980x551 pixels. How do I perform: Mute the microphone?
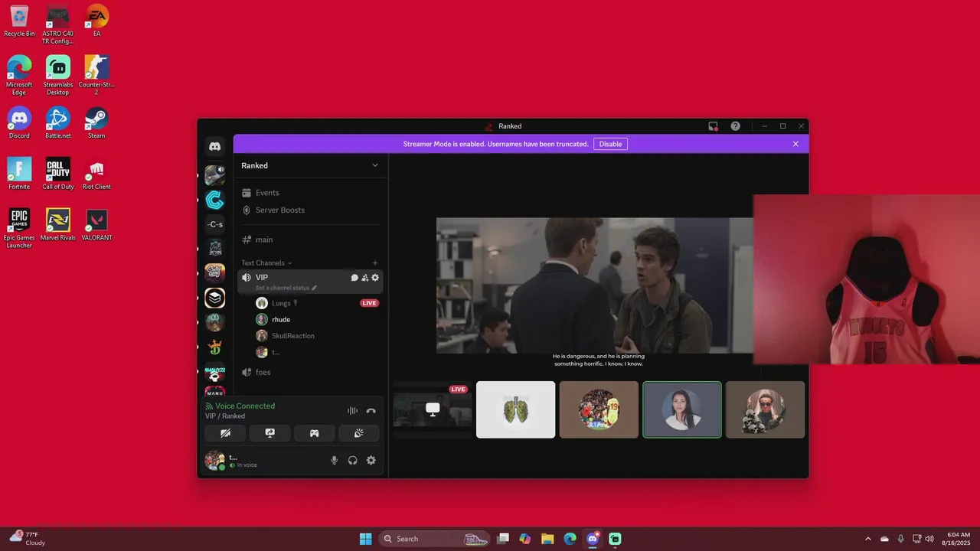(x=334, y=460)
